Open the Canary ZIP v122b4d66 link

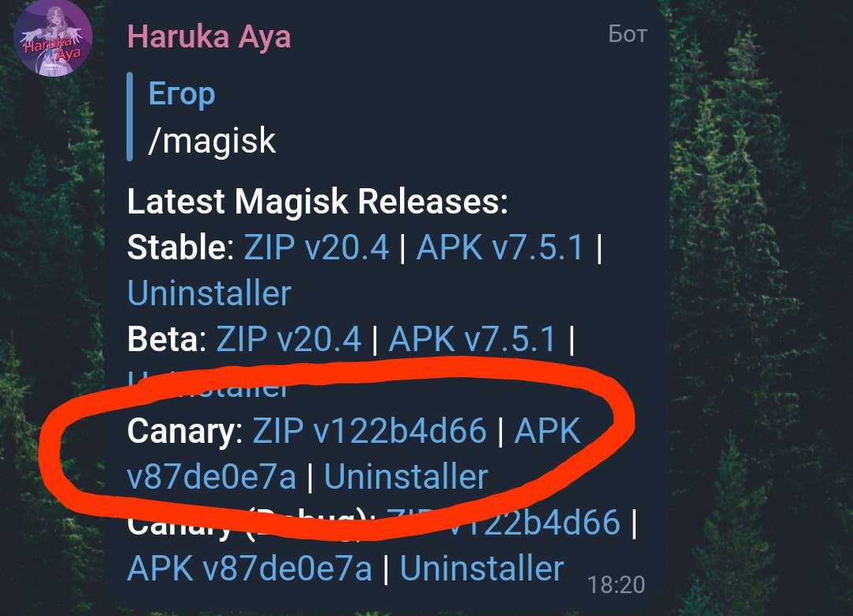369,430
